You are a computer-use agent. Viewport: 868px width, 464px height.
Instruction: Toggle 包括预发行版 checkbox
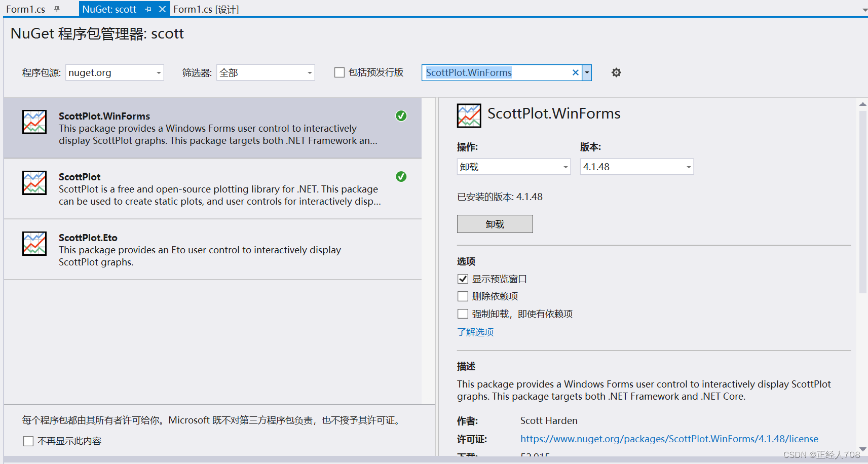pos(339,72)
